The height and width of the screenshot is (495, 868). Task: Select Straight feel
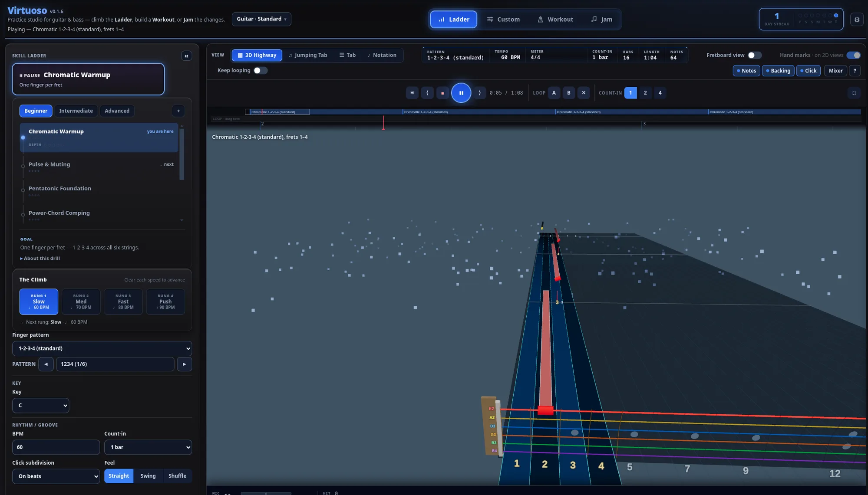(119, 476)
